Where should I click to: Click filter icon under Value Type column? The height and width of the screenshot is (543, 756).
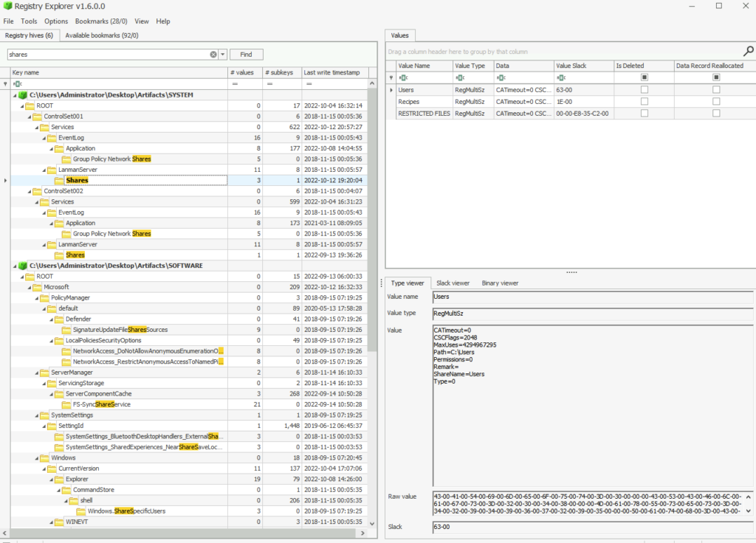460,77
